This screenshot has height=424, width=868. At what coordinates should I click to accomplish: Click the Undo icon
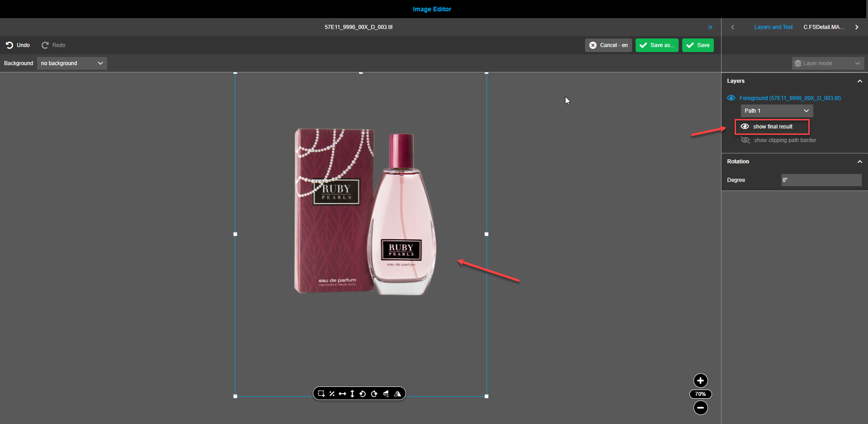[9, 45]
